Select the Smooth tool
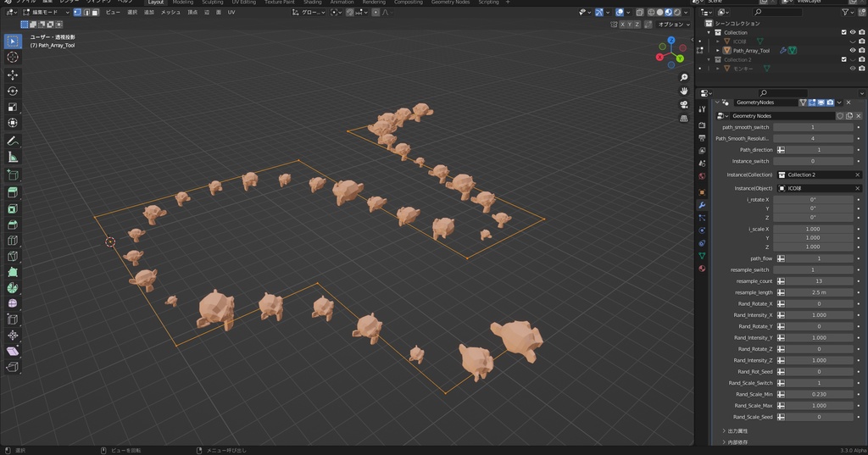The image size is (868, 455). coord(13,303)
